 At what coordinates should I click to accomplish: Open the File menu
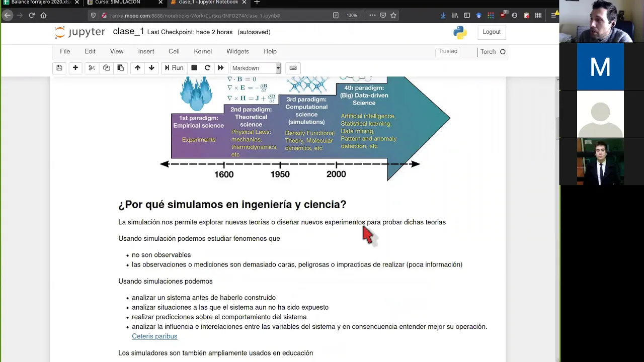[x=65, y=51]
